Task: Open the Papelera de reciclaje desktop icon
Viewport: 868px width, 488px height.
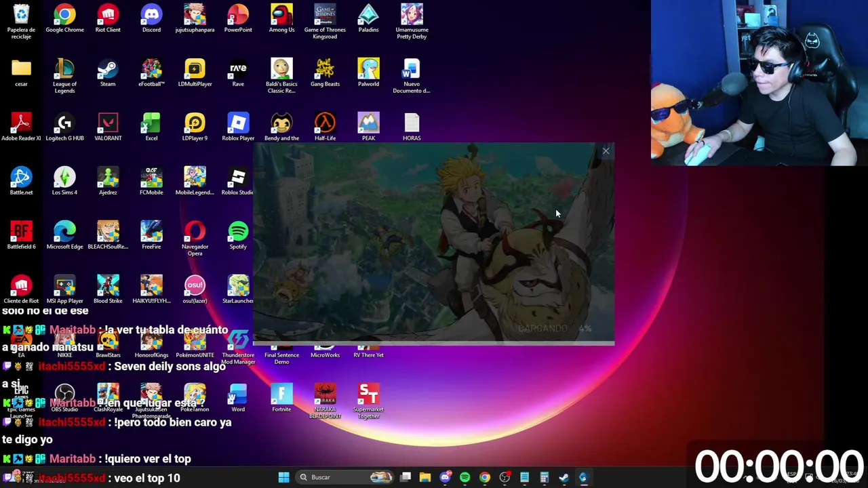Action: pos(21,21)
